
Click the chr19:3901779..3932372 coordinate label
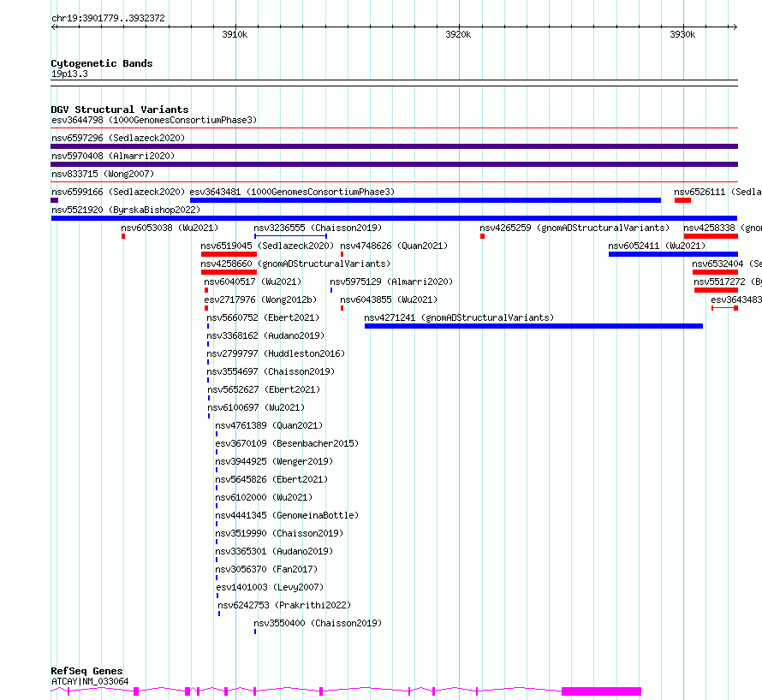(108, 18)
